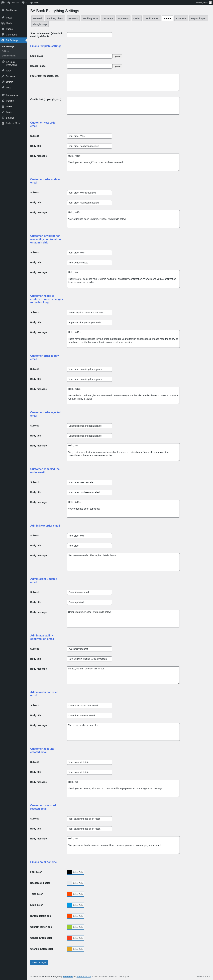Screen dimensions: 213x980
Task: Open the Users icon in sidebar
Action: click(3, 107)
